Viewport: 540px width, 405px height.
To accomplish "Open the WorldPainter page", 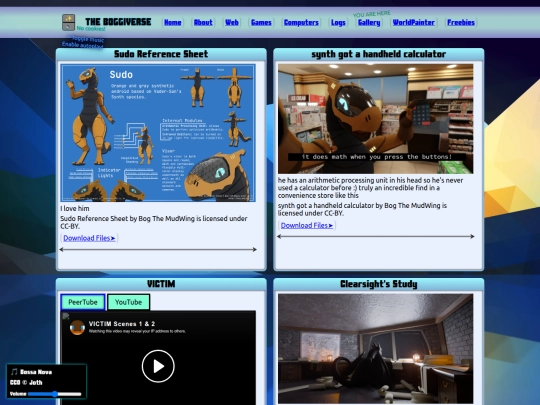I will 414,22.
